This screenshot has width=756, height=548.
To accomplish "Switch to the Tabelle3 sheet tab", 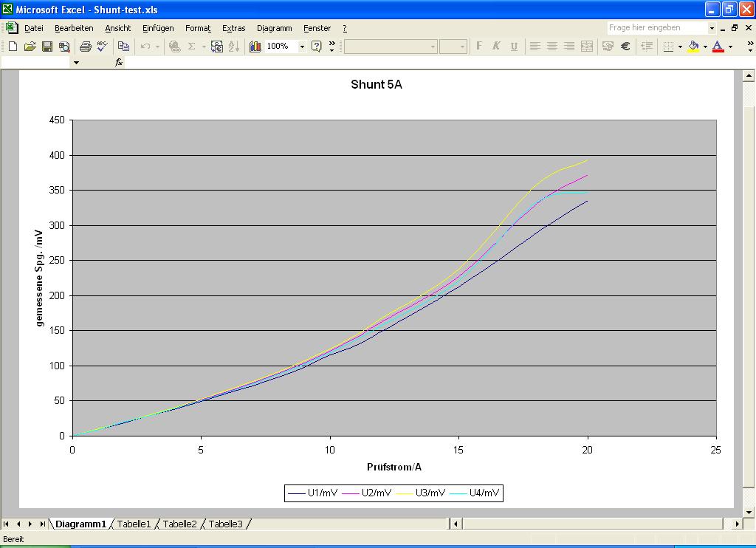I will (x=225, y=524).
